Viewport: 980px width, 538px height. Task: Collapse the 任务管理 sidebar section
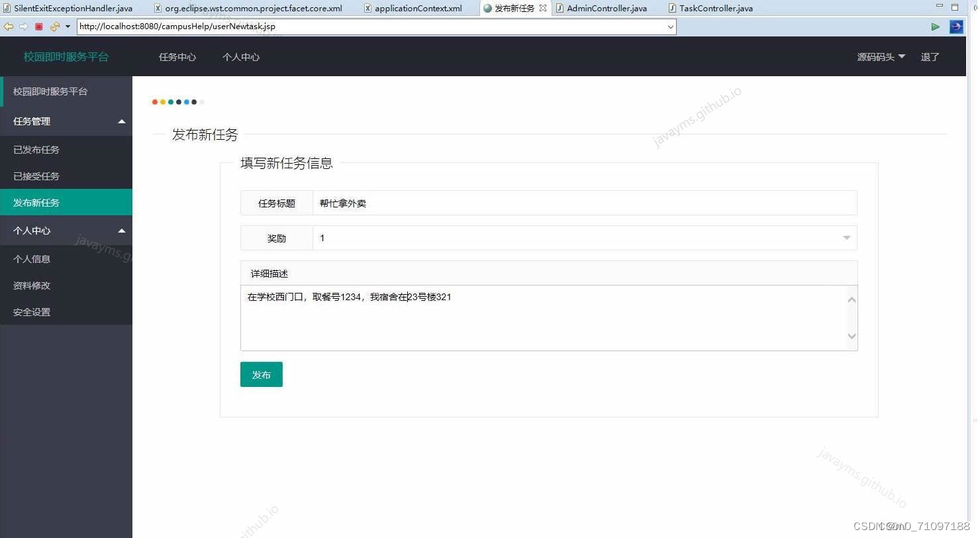coord(122,121)
